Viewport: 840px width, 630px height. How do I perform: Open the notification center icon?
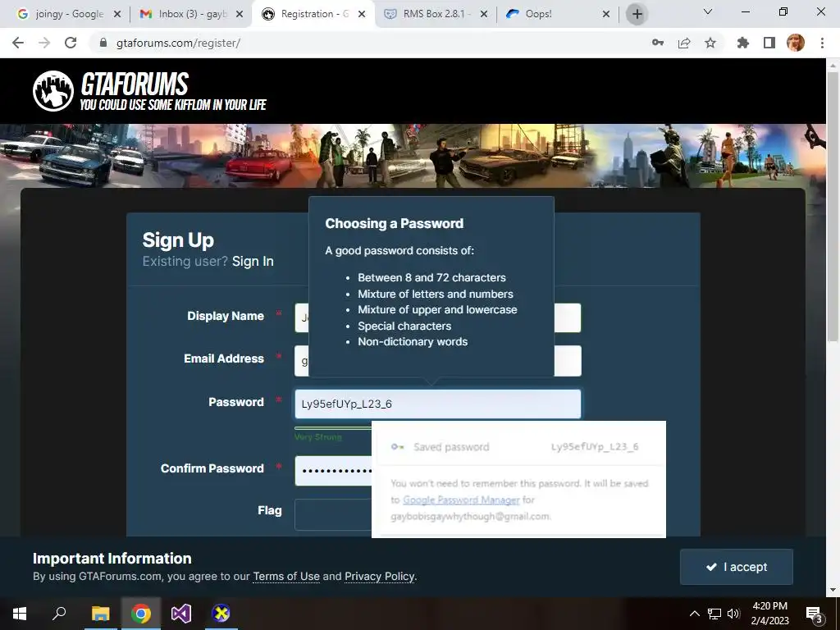click(815, 614)
